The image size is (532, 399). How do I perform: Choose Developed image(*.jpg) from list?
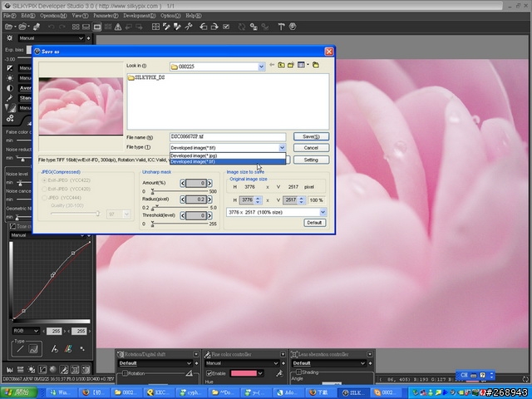point(228,155)
